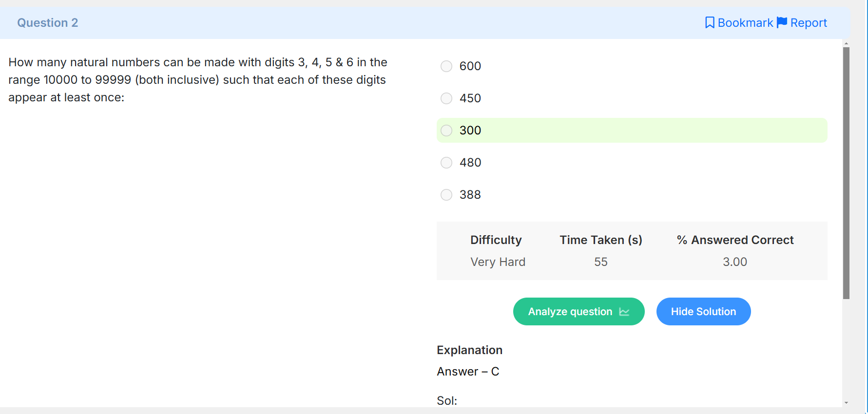Select the 450 answer option
Screen dimensions: 868x414
tap(446, 98)
